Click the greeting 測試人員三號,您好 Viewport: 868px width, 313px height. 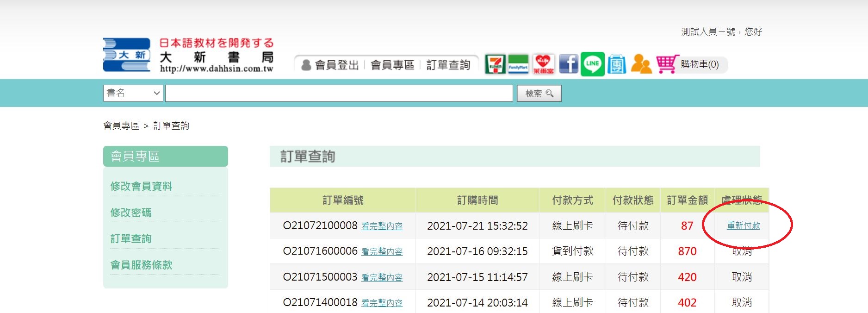(721, 31)
